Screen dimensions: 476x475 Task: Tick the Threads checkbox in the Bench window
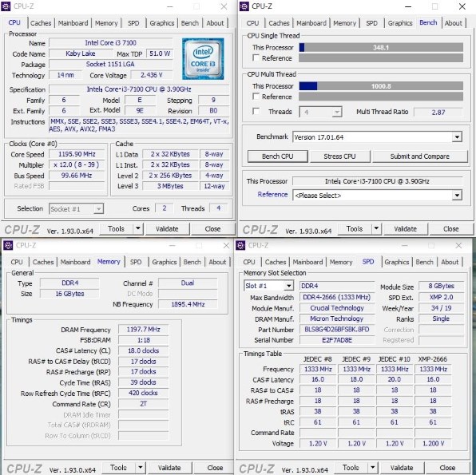click(256, 112)
